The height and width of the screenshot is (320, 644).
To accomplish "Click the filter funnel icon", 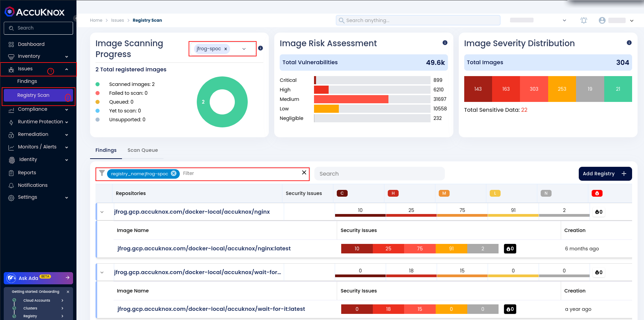I will point(102,173).
